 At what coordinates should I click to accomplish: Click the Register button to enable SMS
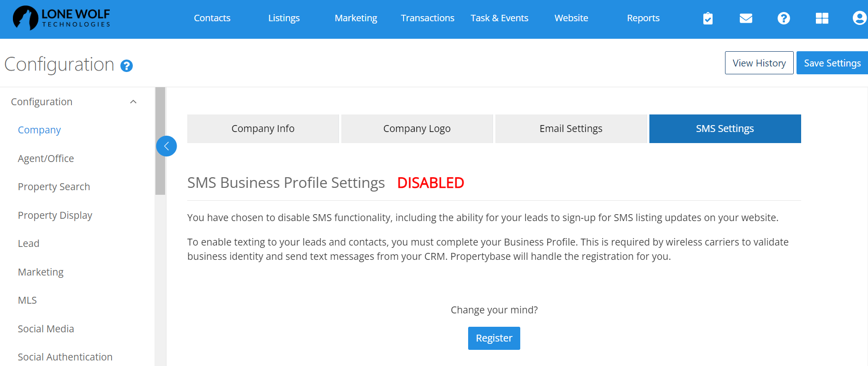pyautogui.click(x=494, y=338)
